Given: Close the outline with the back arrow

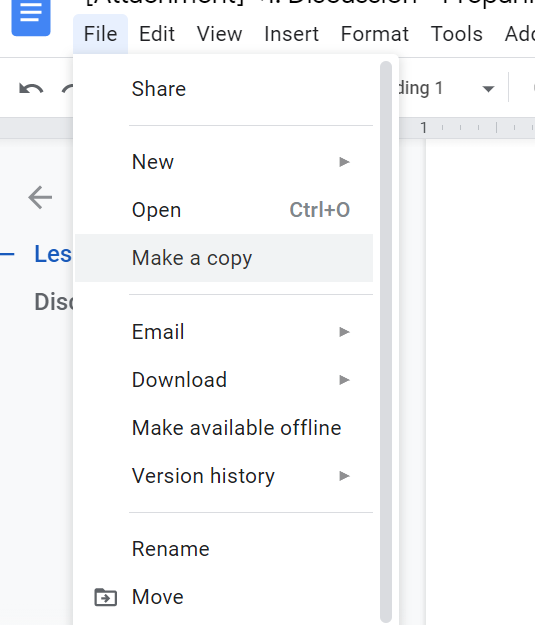Looking at the screenshot, I should [40, 197].
